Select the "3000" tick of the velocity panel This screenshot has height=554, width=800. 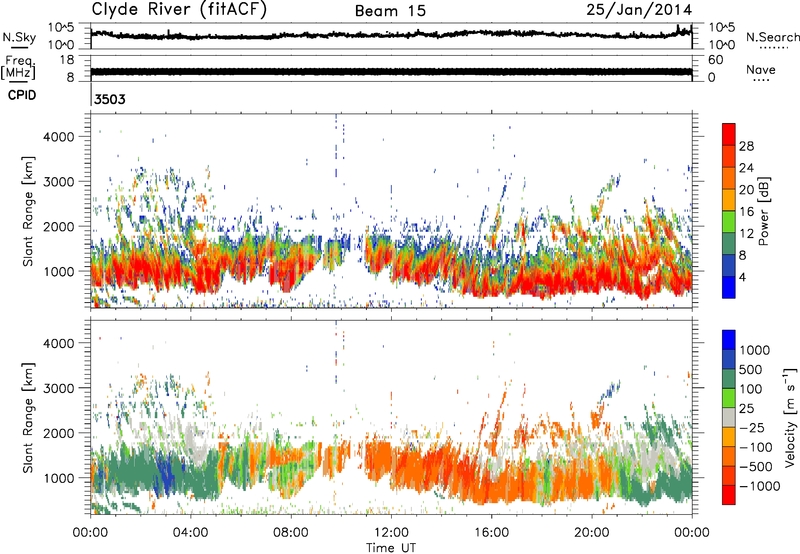59,388
